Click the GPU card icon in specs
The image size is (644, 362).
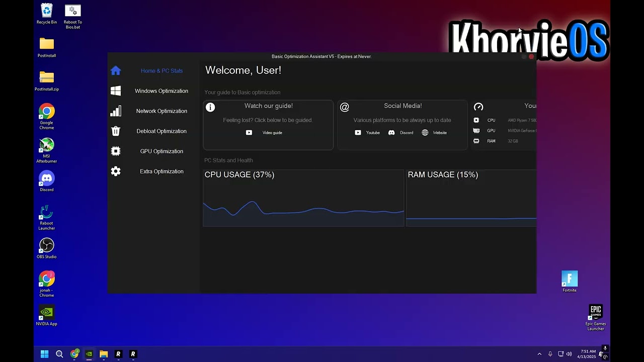pos(476,131)
